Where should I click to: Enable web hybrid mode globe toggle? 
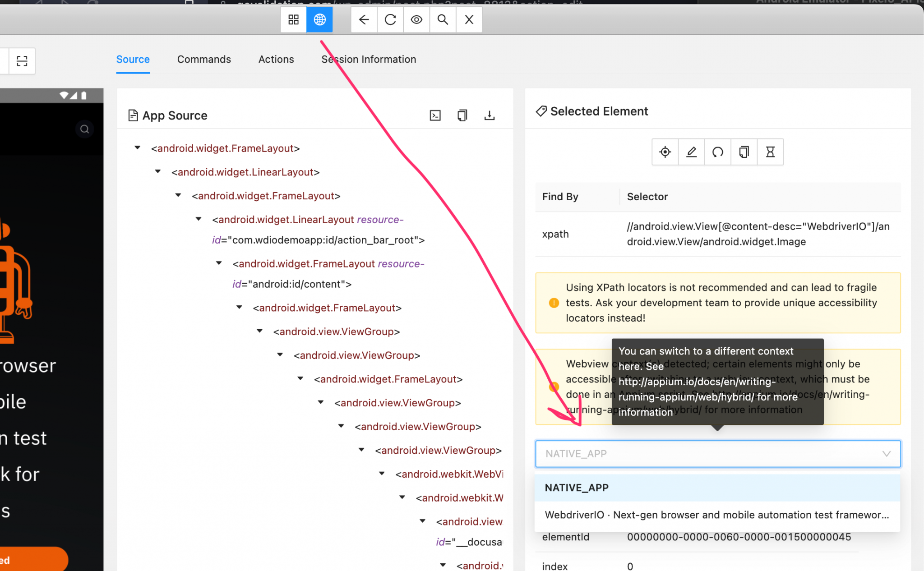point(319,19)
